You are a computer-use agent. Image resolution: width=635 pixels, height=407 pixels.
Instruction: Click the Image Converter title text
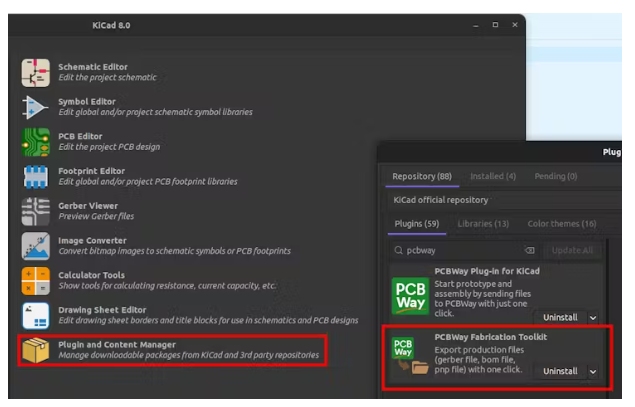[x=92, y=241]
